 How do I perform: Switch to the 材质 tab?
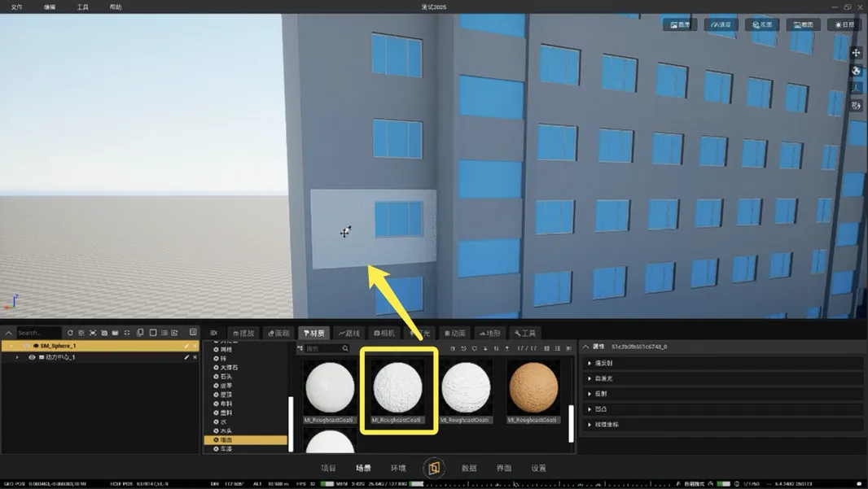313,333
